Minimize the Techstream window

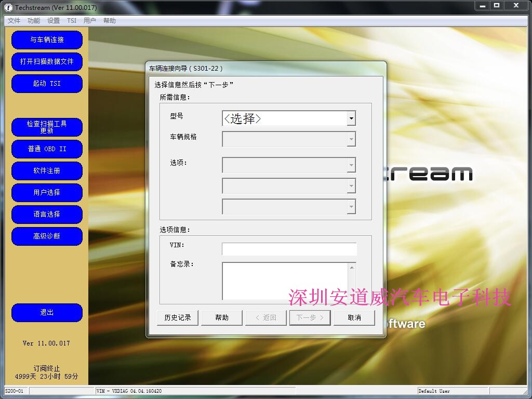(483, 6)
